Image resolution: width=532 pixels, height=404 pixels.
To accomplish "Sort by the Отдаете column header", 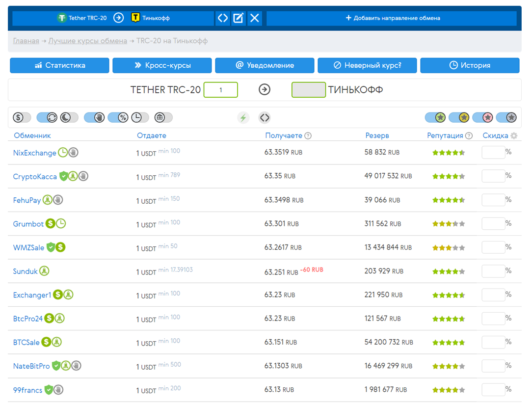I will 151,135.
